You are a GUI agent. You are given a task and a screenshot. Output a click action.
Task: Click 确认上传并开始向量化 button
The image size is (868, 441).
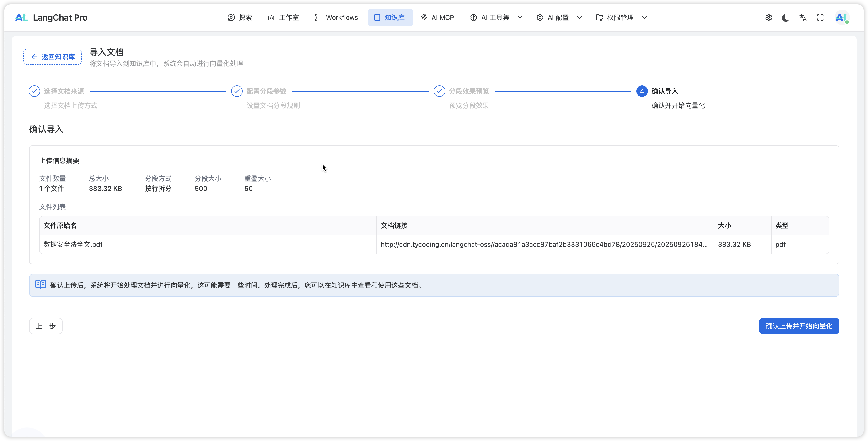798,326
